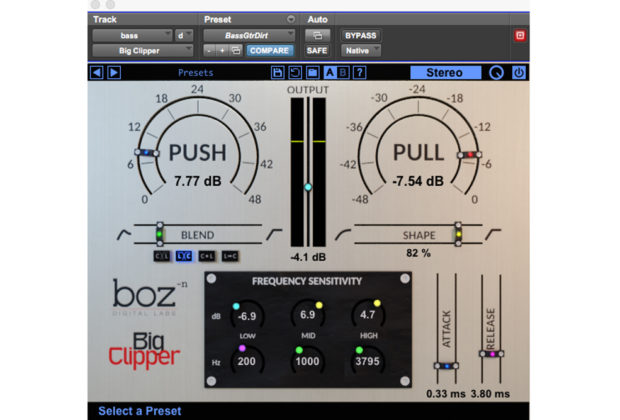Image resolution: width=620 pixels, height=420 pixels.
Task: Click the PUSH knob handle
Action: click(x=147, y=152)
